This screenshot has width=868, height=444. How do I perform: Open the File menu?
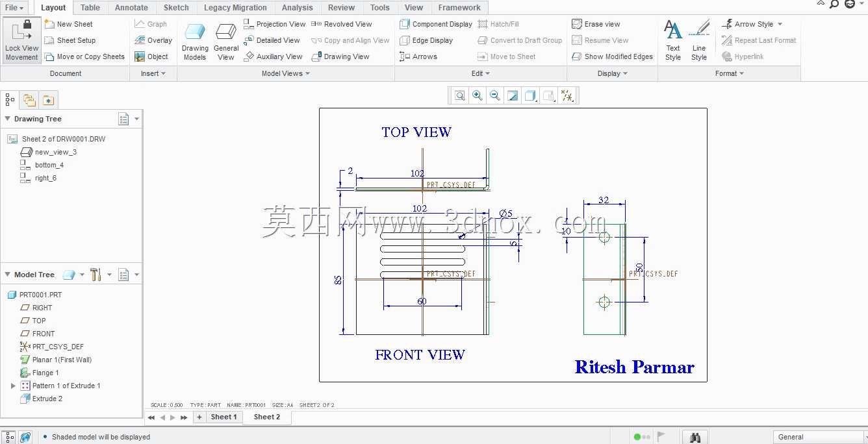tap(14, 8)
